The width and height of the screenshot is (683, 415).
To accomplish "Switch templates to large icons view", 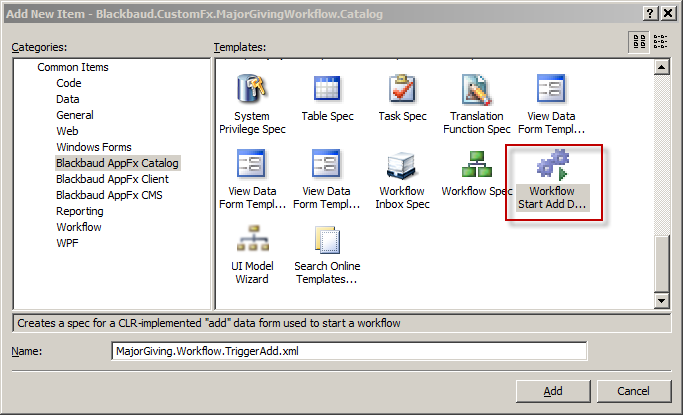I will tap(639, 42).
